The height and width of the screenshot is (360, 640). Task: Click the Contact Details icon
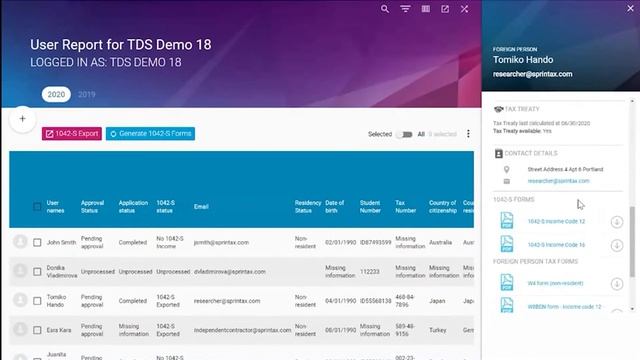point(498,153)
